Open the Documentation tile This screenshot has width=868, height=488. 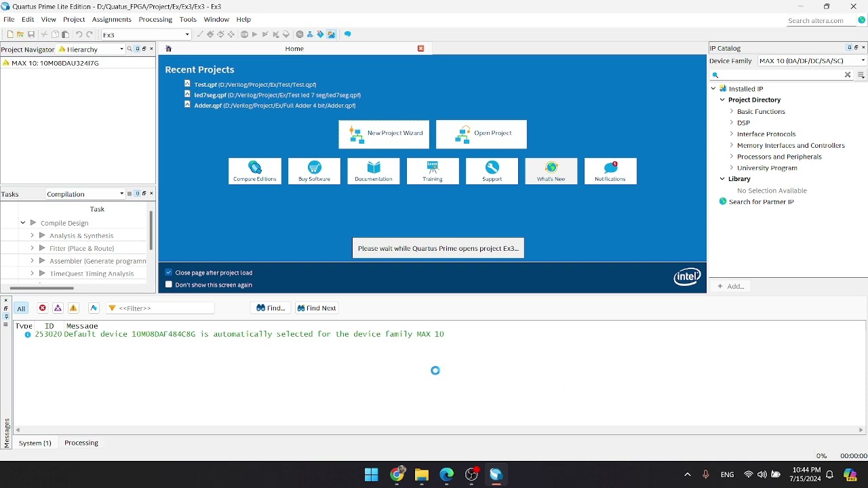pos(374,171)
